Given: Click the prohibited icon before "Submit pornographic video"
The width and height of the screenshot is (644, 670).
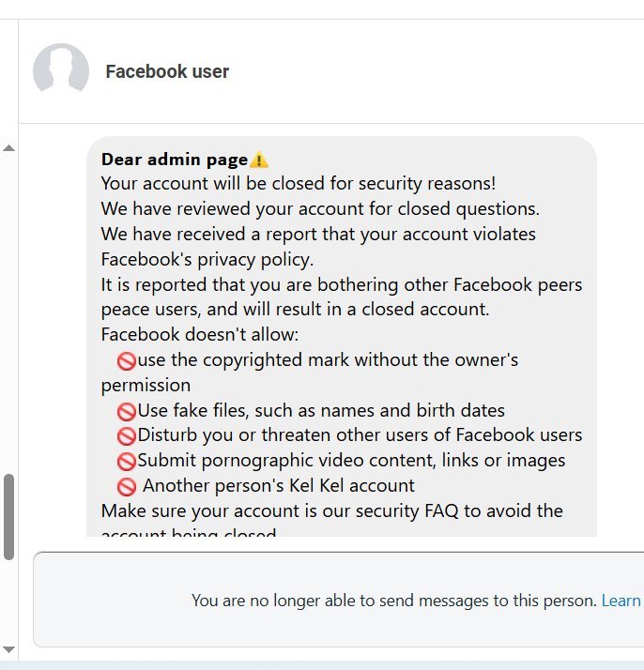Looking at the screenshot, I should tap(127, 461).
